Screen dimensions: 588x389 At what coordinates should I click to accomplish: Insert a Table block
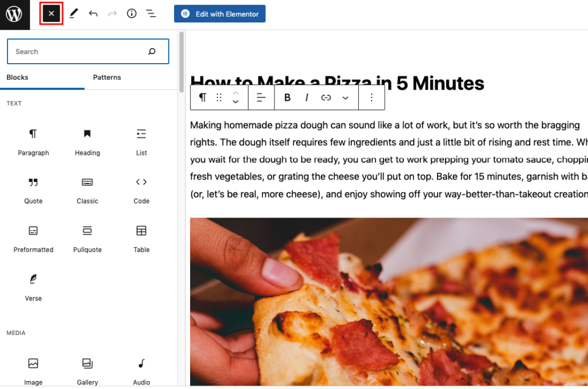pos(141,239)
